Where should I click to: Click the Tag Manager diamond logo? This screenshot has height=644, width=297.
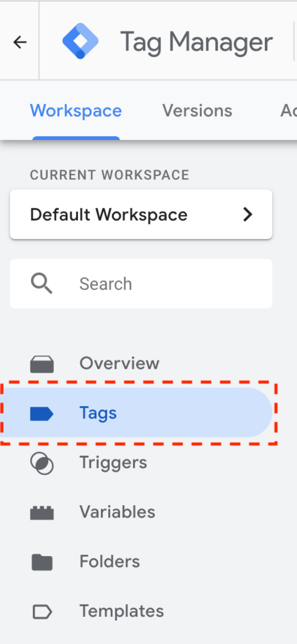80,41
